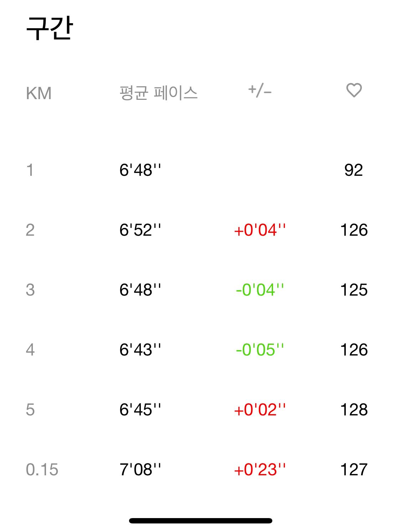Tap the 6'52'' pace value

point(140,230)
